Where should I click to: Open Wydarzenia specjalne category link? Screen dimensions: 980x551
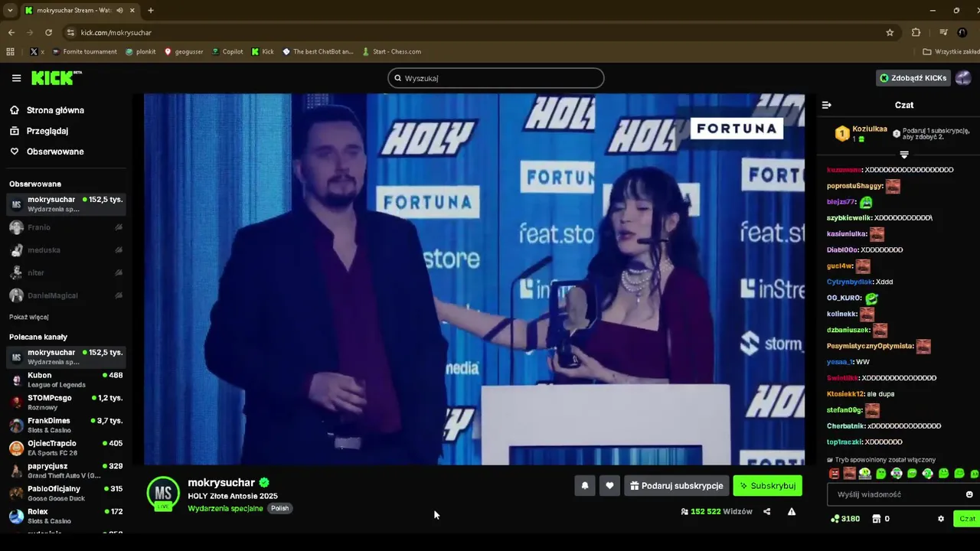[225, 508]
